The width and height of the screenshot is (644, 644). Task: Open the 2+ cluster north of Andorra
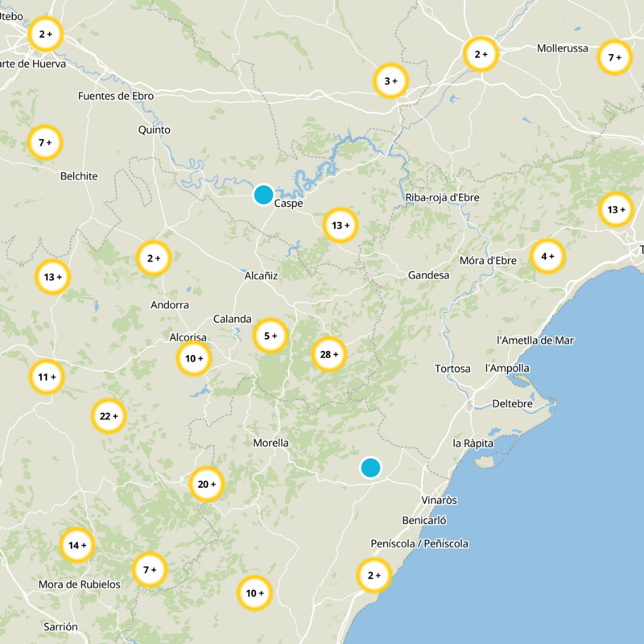(x=154, y=258)
